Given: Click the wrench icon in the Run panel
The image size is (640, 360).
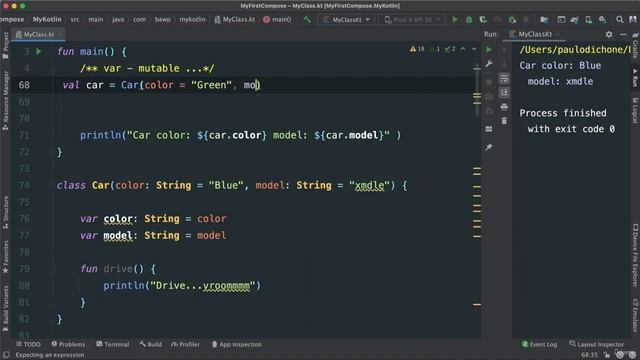Looking at the screenshot, I should [489, 64].
